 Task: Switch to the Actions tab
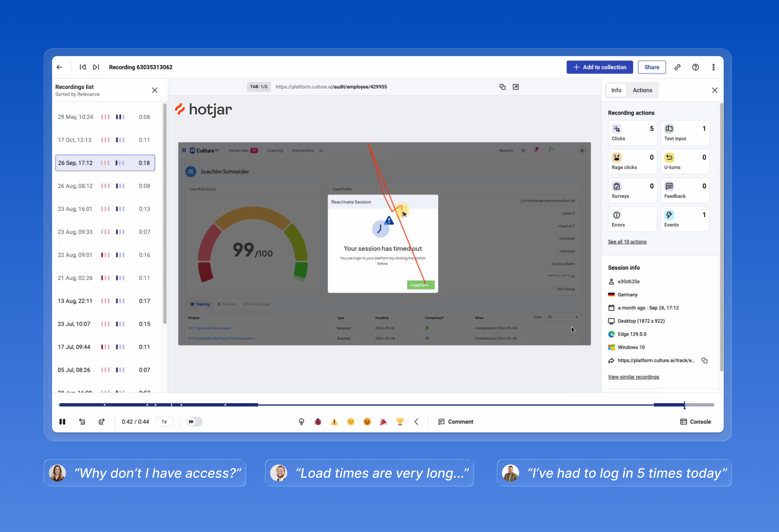pos(642,90)
